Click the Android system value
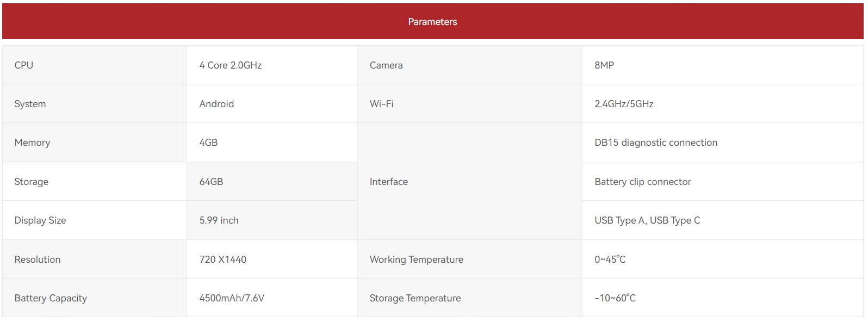This screenshot has height=321, width=868. pos(216,104)
